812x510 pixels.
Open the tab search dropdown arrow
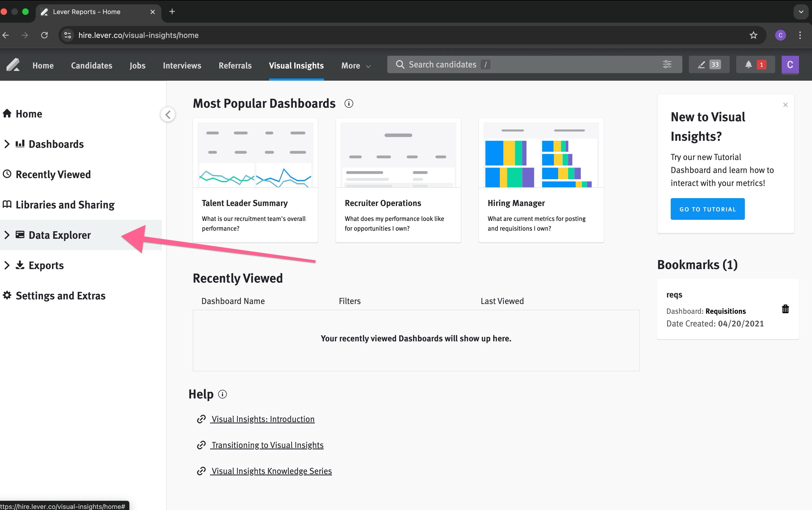coord(801,11)
